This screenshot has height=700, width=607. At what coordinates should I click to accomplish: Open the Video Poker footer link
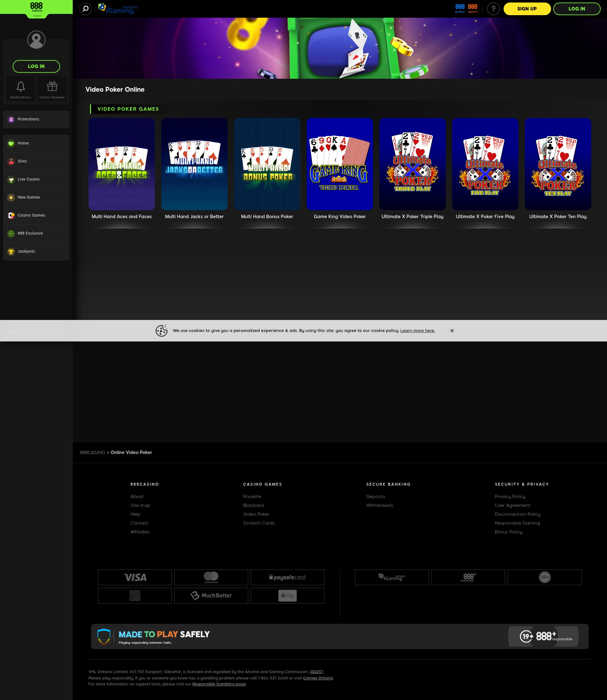pos(256,514)
